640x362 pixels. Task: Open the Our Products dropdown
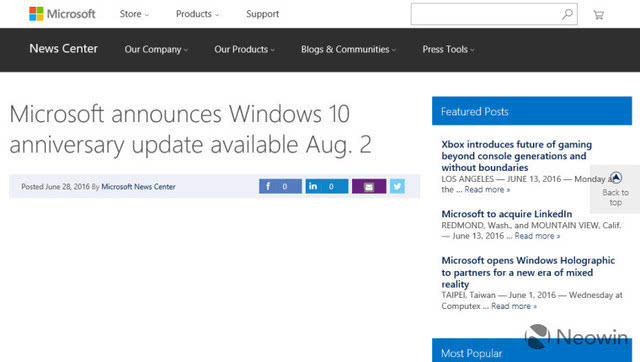pos(244,49)
